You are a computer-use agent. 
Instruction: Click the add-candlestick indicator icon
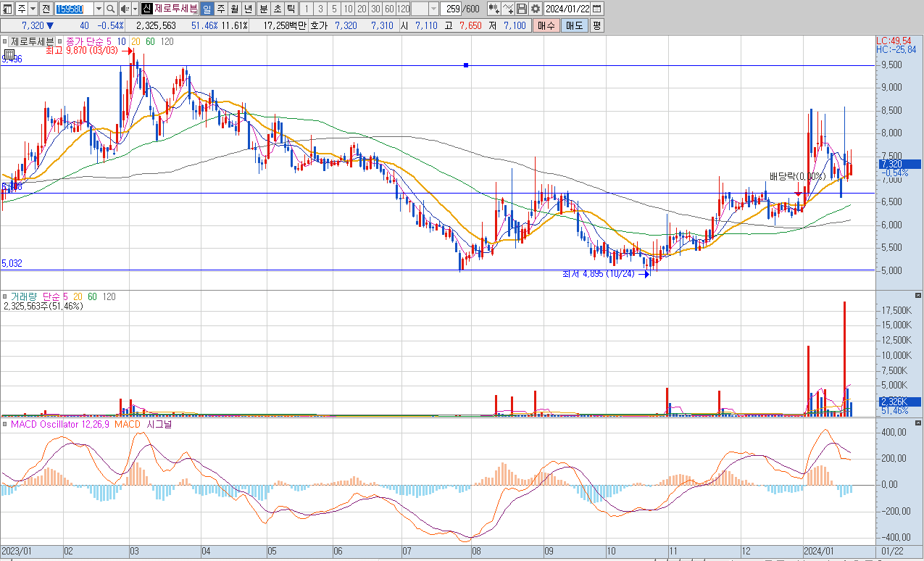pyautogui.click(x=494, y=9)
